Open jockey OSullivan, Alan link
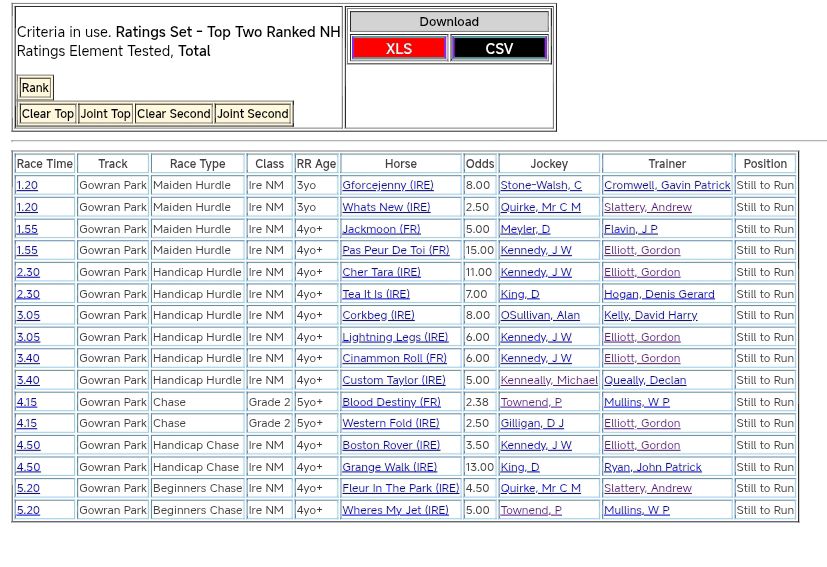This screenshot has width=827, height=567. click(539, 316)
